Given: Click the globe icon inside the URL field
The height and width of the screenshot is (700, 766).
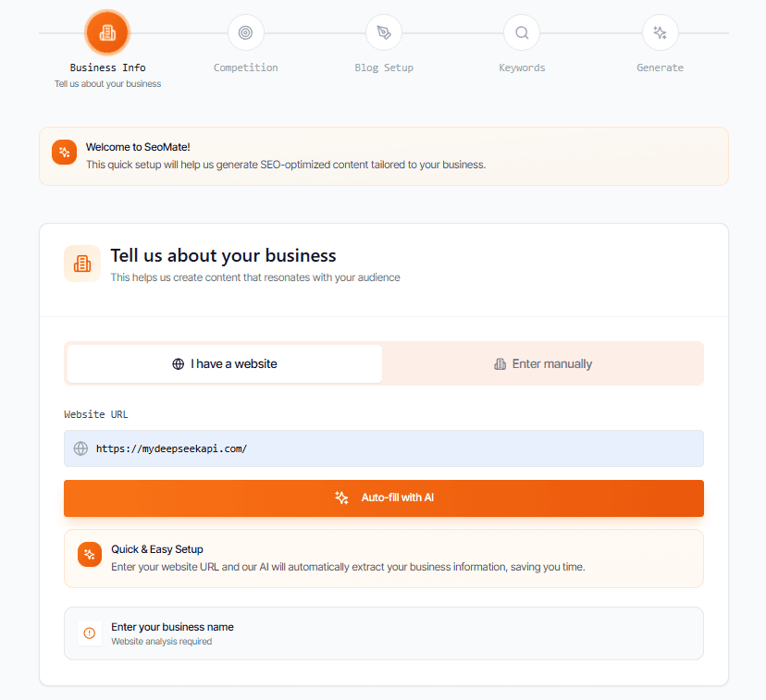Looking at the screenshot, I should tap(80, 448).
